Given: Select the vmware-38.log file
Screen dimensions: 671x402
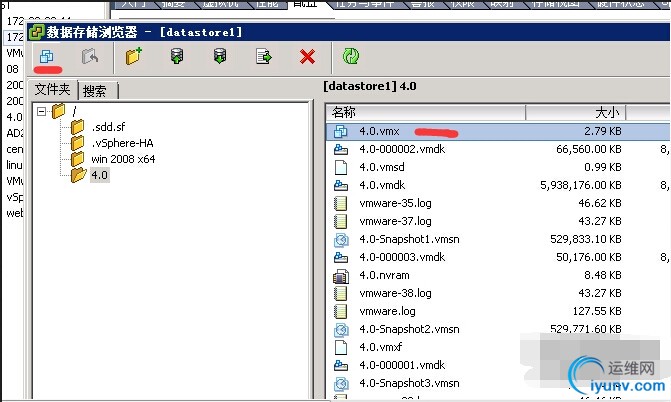Looking at the screenshot, I should coord(395,293).
